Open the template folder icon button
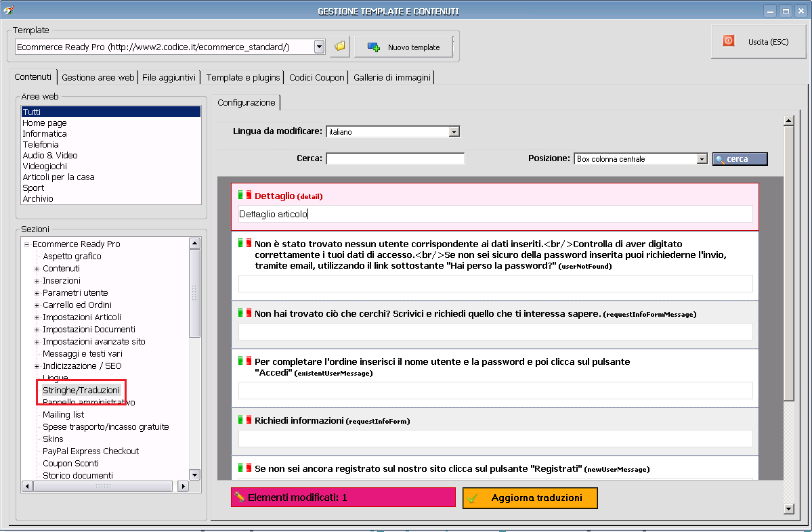The width and height of the screenshot is (812, 532). [x=340, y=47]
